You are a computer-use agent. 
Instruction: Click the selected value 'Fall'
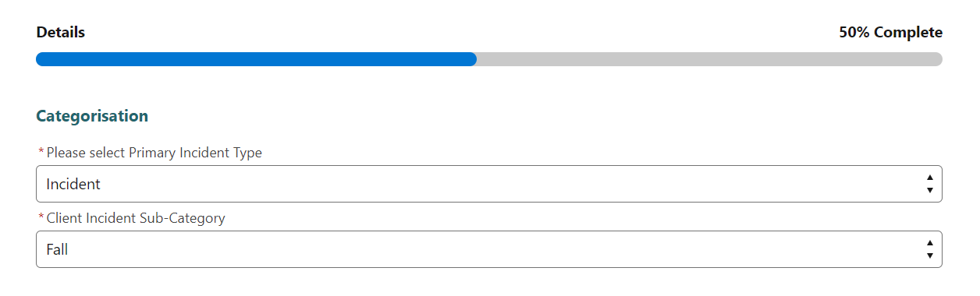pyautogui.click(x=57, y=250)
